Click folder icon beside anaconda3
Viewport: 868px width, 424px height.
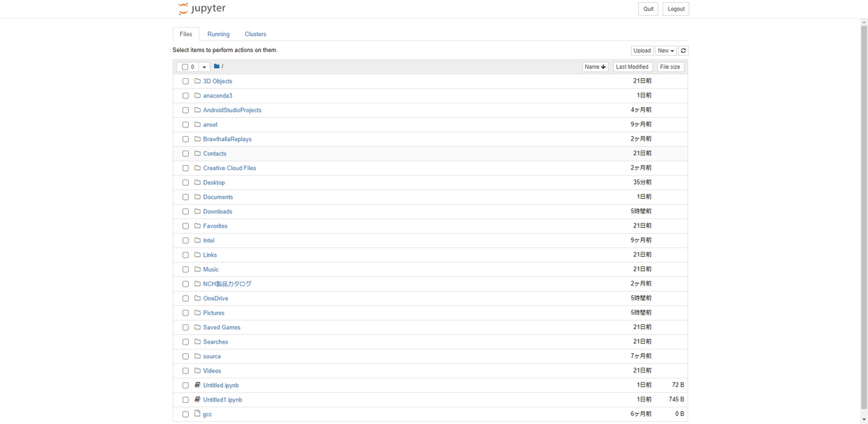[197, 96]
